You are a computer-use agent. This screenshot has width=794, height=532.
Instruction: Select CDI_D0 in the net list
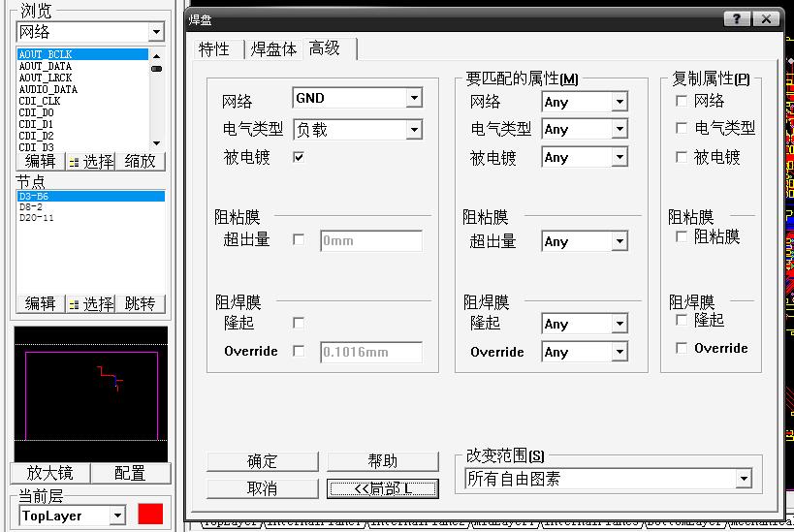point(83,112)
